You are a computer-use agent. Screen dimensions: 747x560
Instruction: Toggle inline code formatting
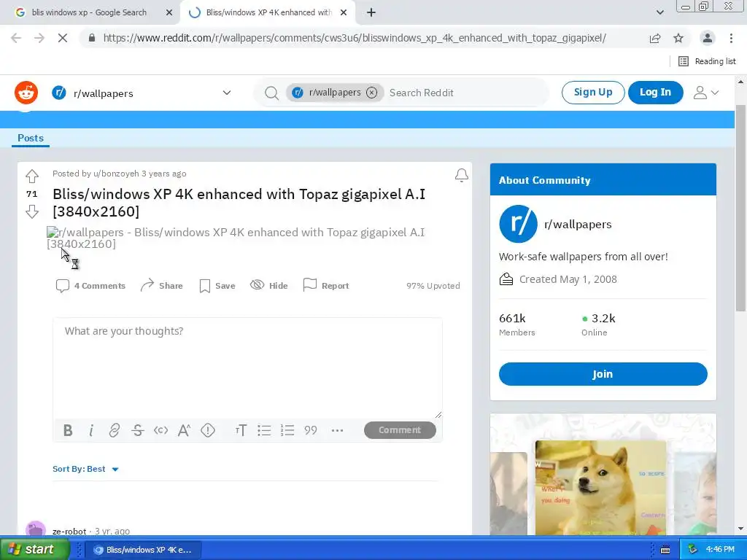click(x=161, y=430)
